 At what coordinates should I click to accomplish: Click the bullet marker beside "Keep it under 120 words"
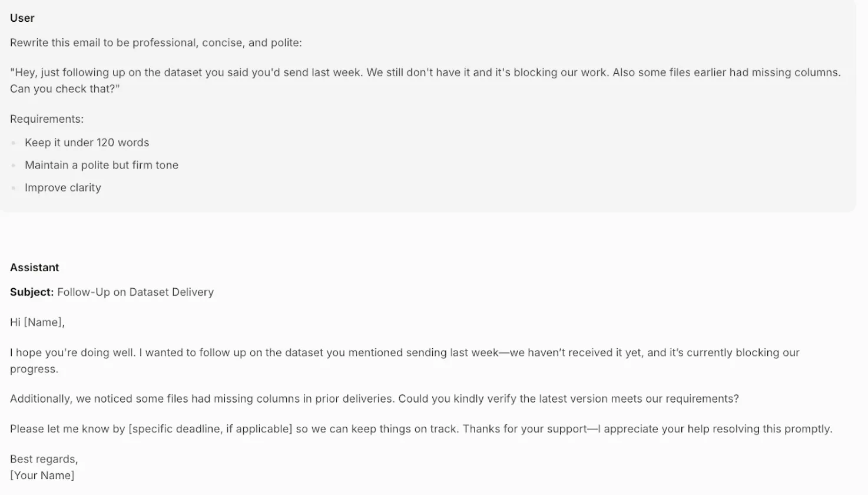coord(14,143)
